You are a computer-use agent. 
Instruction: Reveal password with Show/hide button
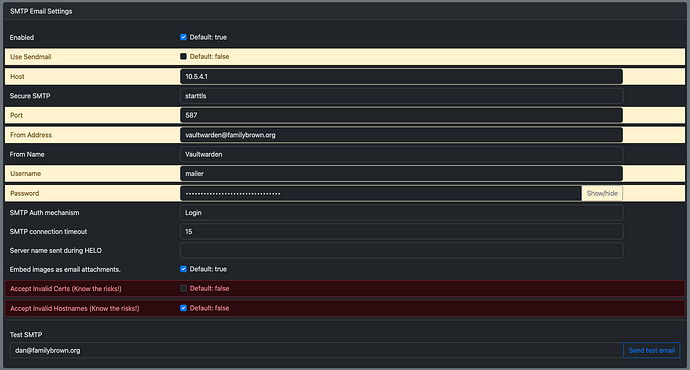click(602, 193)
